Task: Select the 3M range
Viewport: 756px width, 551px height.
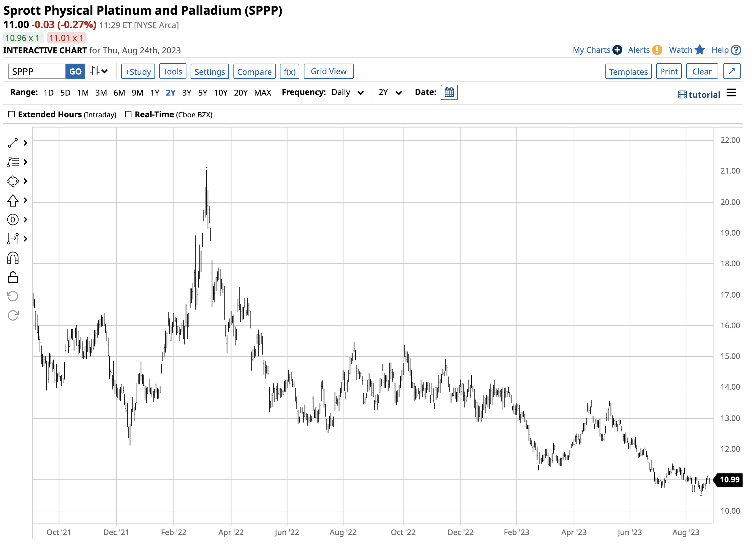Action: pos(101,93)
